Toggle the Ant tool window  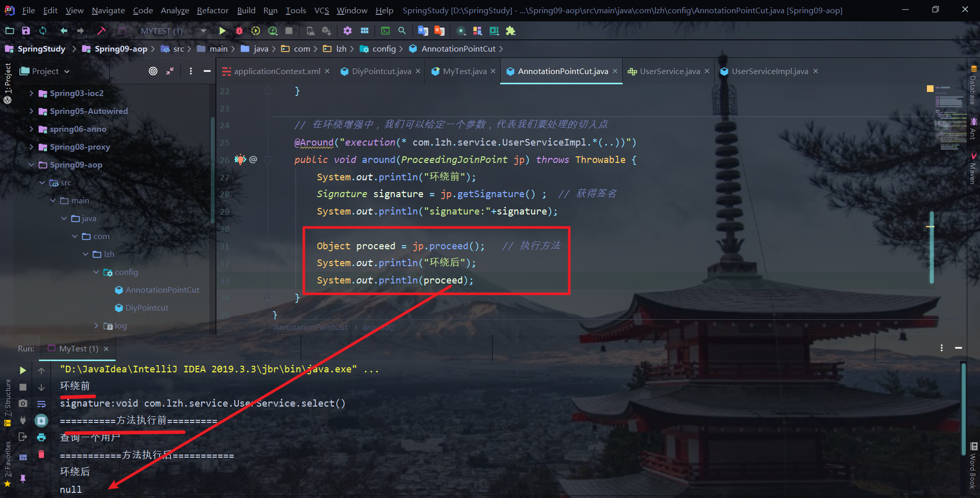[x=973, y=129]
